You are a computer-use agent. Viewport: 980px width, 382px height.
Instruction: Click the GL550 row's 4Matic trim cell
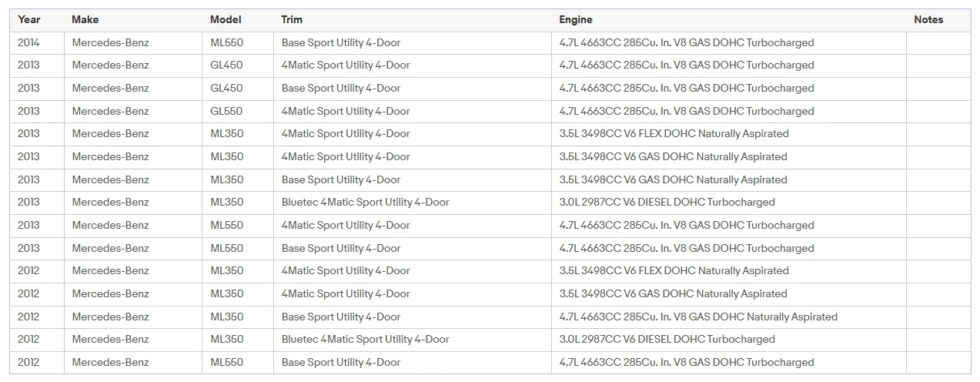[413, 112]
